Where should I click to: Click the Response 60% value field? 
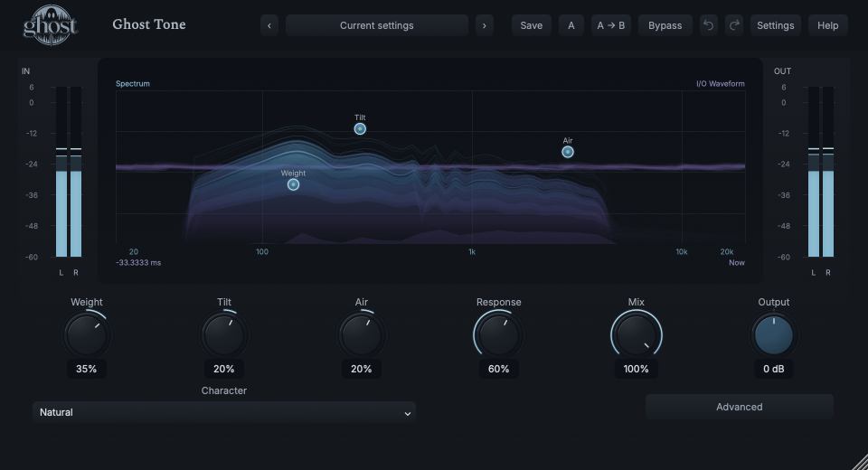498,369
